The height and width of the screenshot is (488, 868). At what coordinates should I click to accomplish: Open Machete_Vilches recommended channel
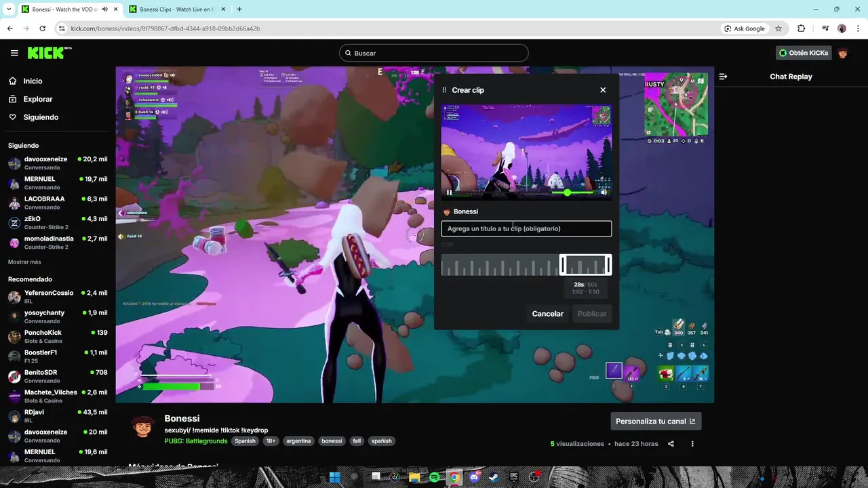(x=58, y=396)
